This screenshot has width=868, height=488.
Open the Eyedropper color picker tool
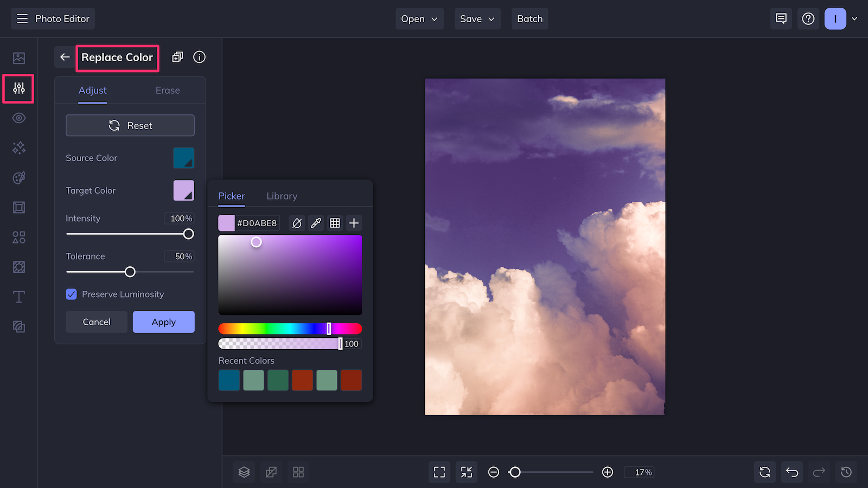tap(316, 222)
